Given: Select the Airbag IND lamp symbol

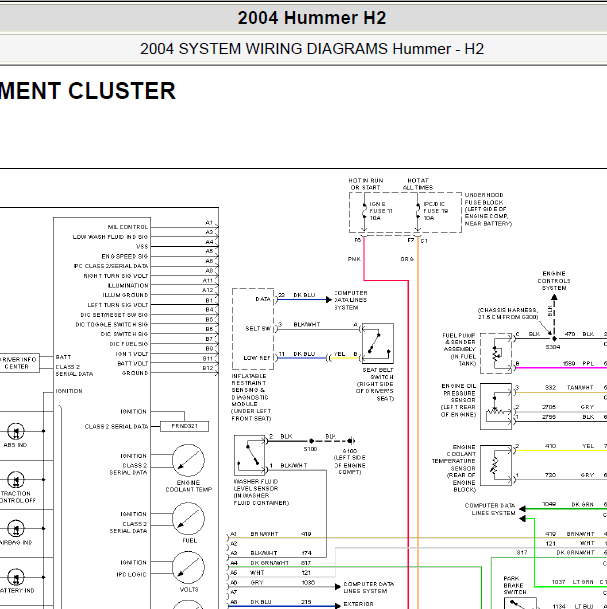Looking at the screenshot, I should [x=16, y=529].
